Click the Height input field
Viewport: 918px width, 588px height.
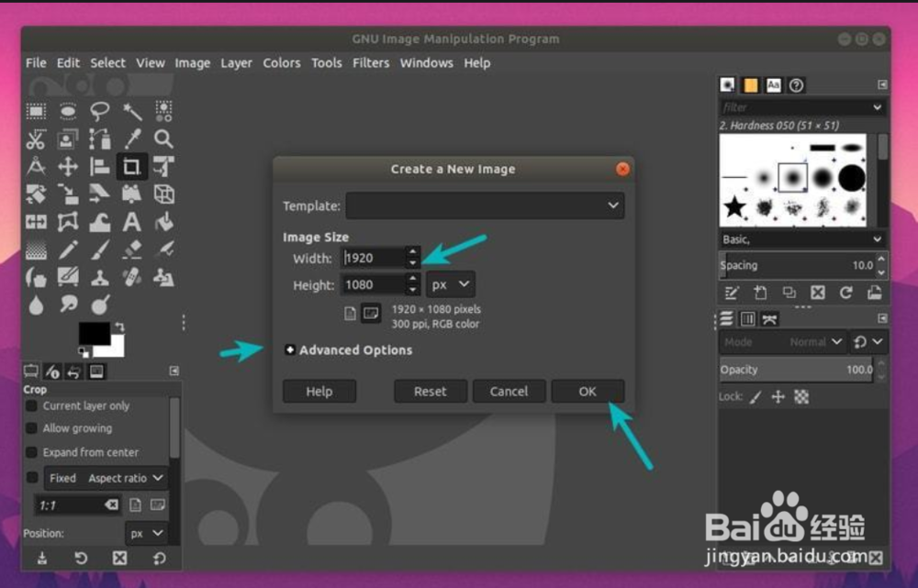coord(373,285)
